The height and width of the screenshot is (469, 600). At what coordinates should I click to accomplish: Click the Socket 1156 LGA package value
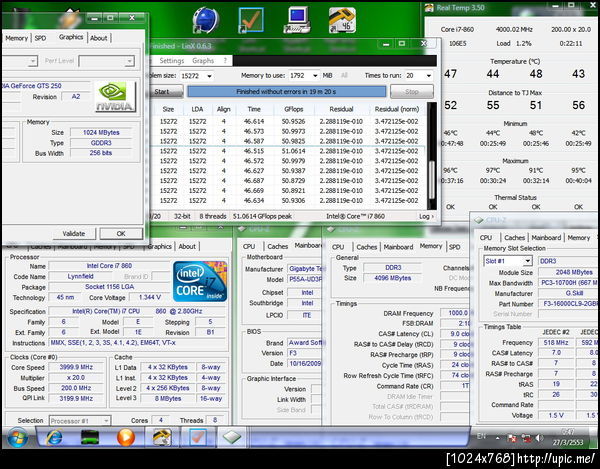coord(109,287)
